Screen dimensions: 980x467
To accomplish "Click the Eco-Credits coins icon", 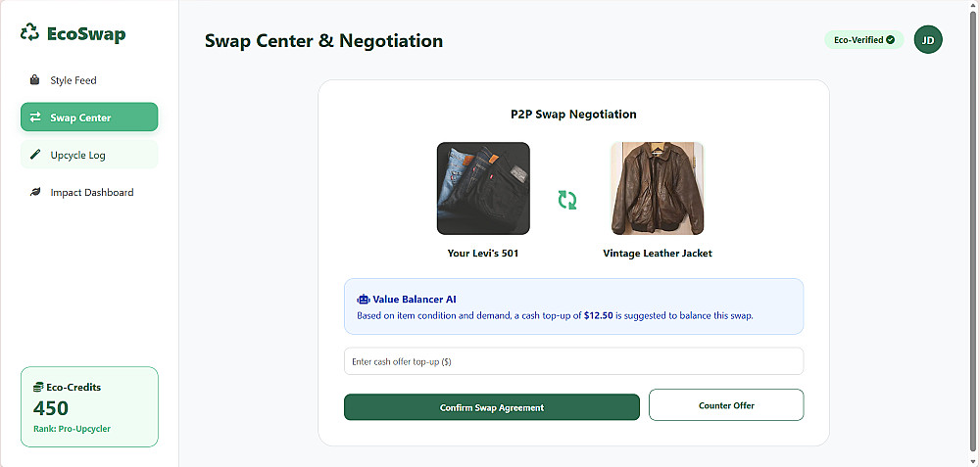I will pos(38,387).
